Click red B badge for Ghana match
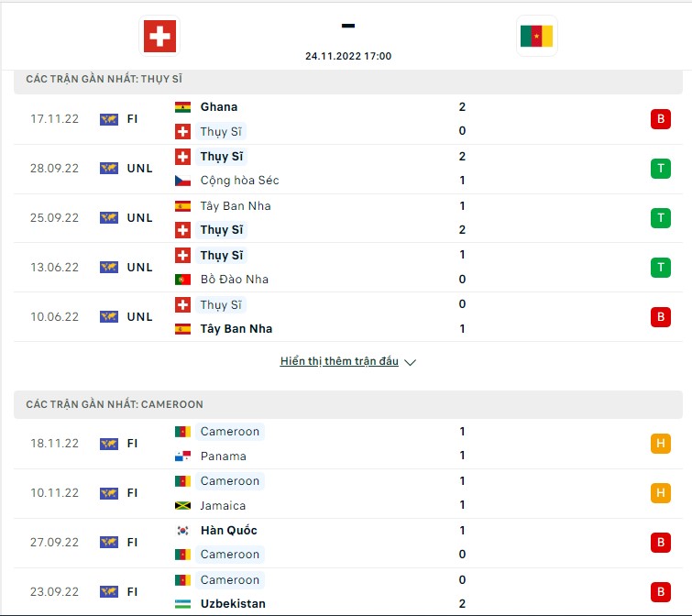This screenshot has height=616, width=692. (x=660, y=119)
